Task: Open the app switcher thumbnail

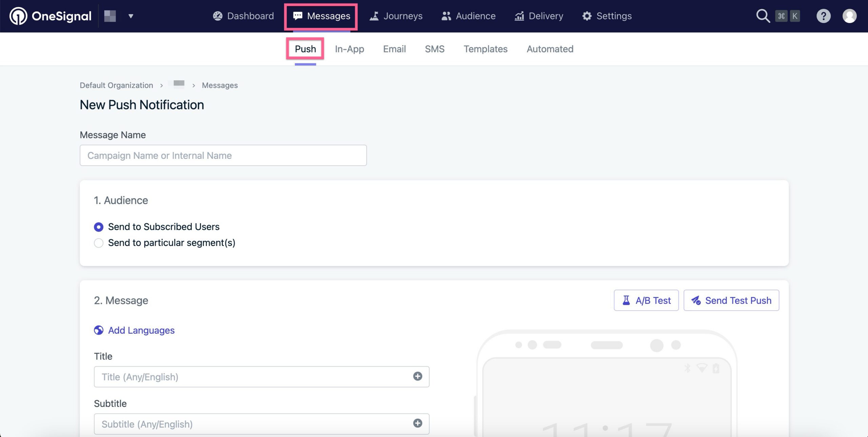Action: 110,16
